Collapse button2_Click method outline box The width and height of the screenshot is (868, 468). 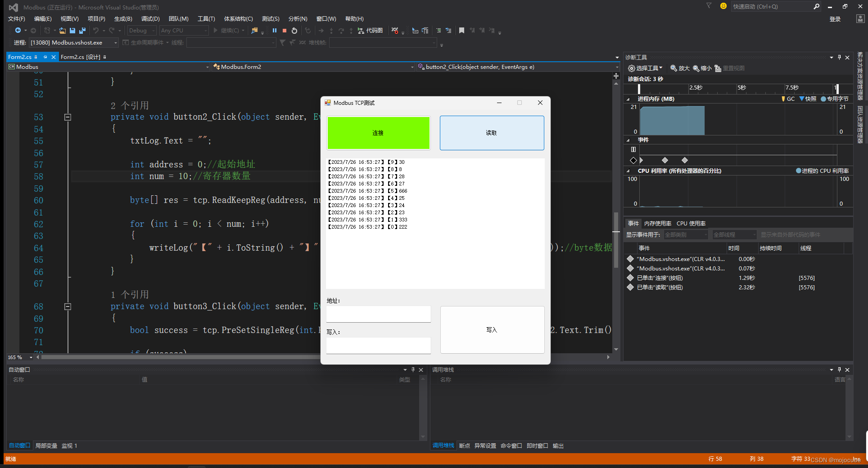[x=68, y=117]
